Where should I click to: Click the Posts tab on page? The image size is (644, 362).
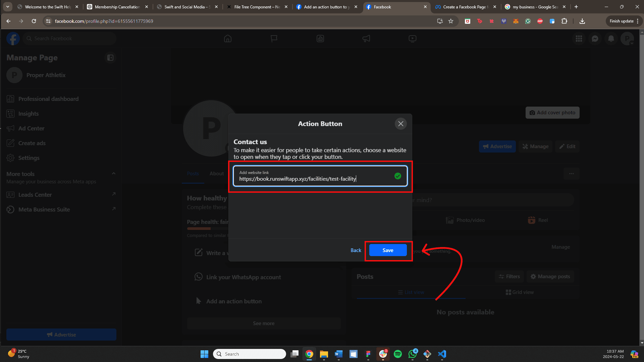[193, 173]
